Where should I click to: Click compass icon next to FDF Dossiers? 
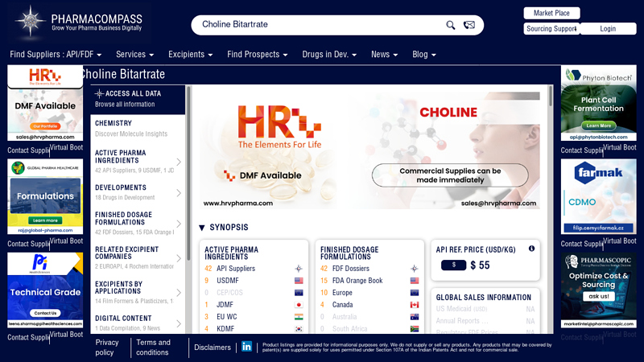pos(415,269)
